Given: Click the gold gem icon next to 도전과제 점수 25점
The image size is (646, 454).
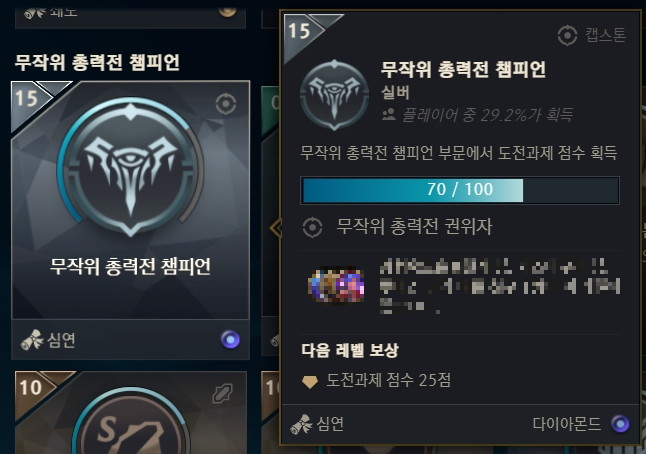Looking at the screenshot, I should (310, 381).
